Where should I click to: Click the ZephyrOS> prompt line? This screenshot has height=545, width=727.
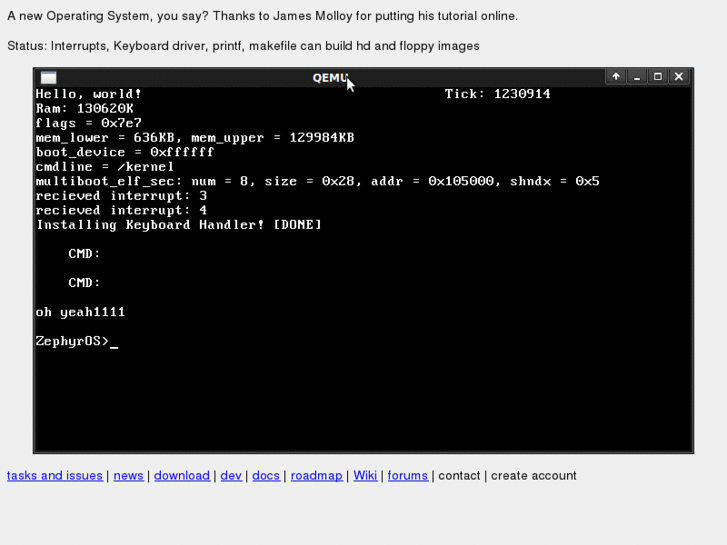point(77,341)
